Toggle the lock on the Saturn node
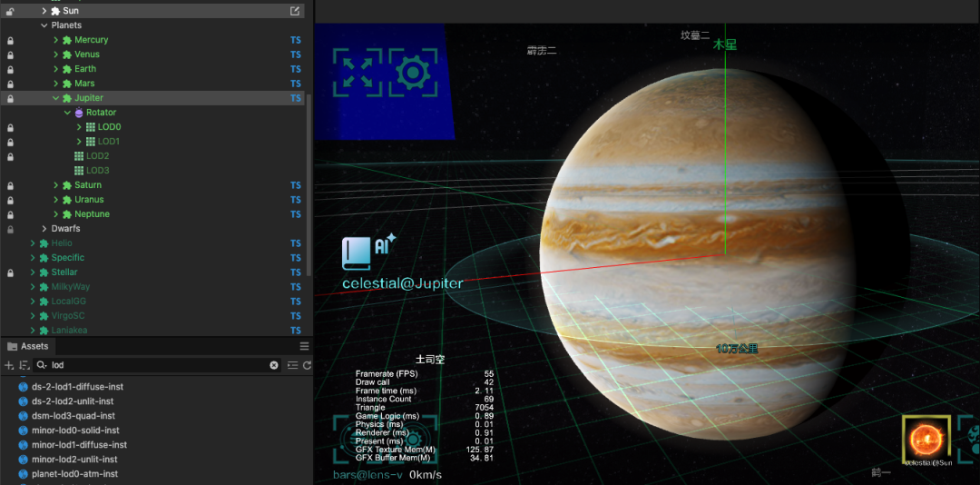This screenshot has width=980, height=485. [10, 185]
